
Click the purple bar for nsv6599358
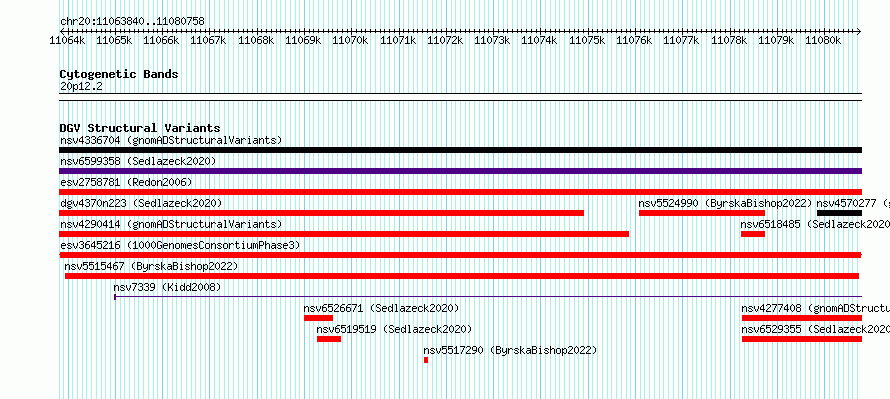tap(460, 171)
